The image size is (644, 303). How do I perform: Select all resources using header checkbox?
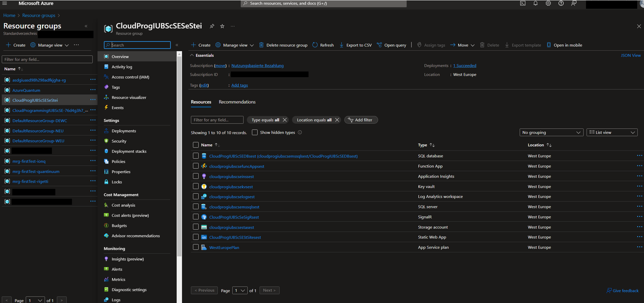[x=195, y=145]
